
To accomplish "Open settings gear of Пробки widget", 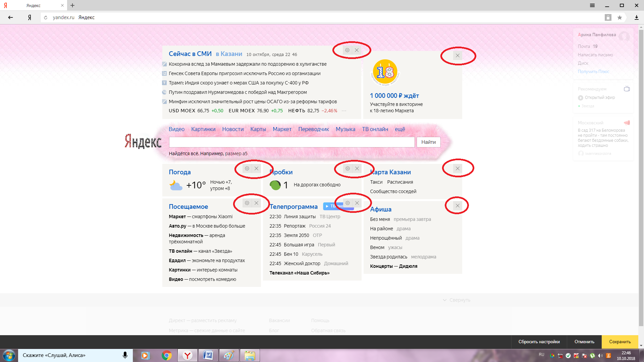I will click(x=347, y=169).
